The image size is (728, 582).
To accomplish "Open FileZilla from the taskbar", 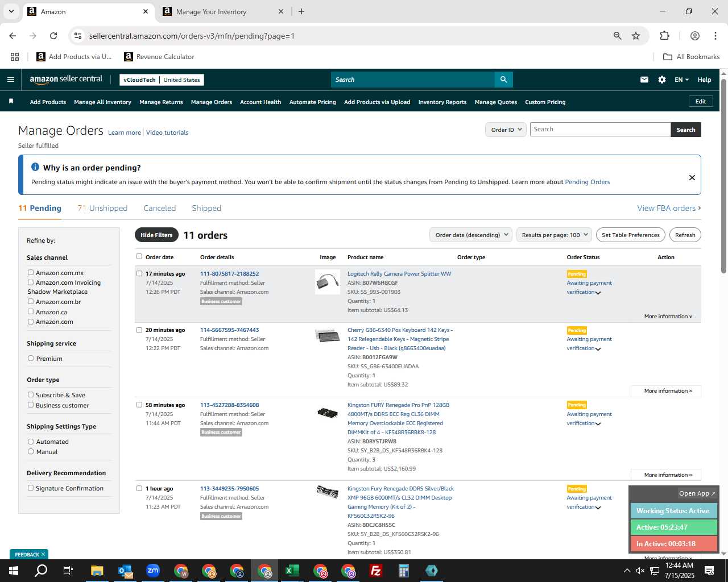I will [376, 571].
